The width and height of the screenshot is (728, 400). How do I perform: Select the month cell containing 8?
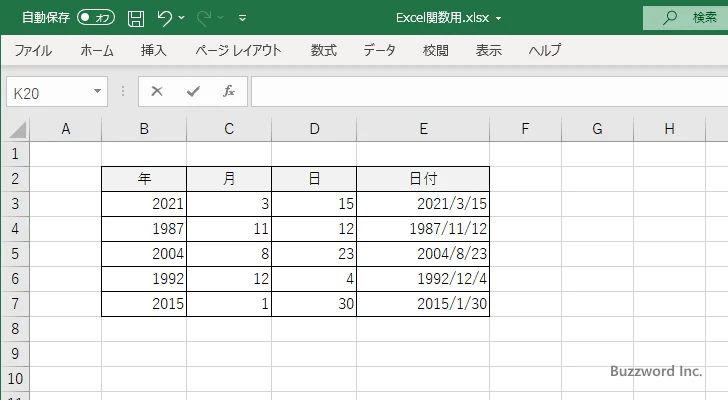coord(229,254)
